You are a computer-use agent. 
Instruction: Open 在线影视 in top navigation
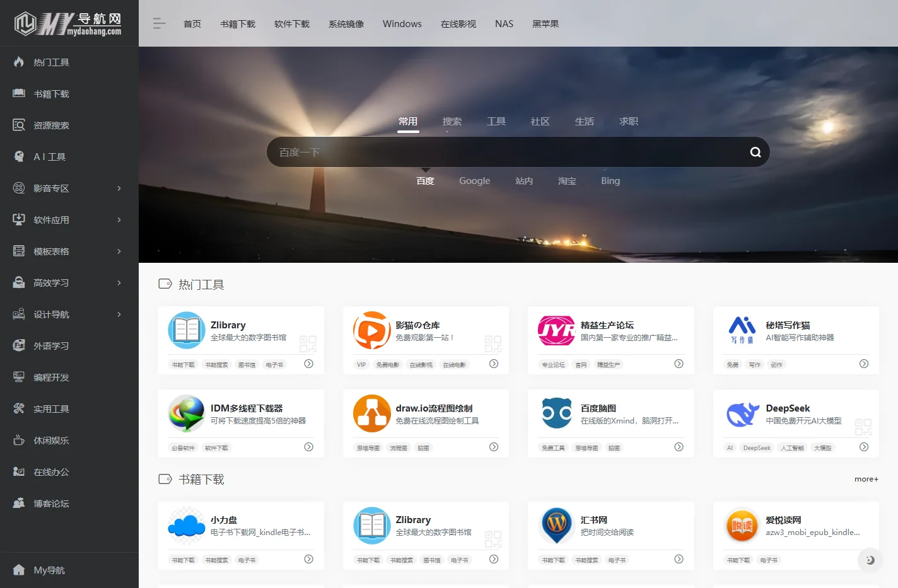(x=458, y=24)
